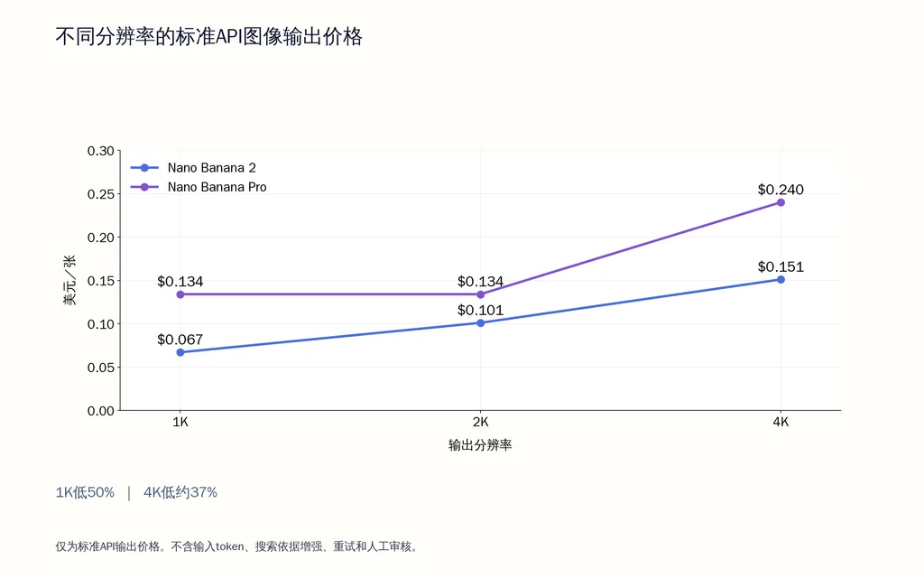Click the purple data point at 1K

[180, 294]
